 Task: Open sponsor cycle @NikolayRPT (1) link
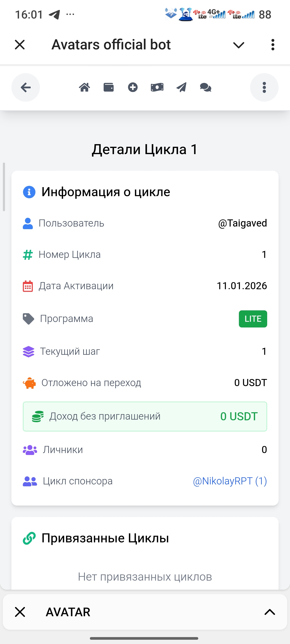click(x=230, y=481)
